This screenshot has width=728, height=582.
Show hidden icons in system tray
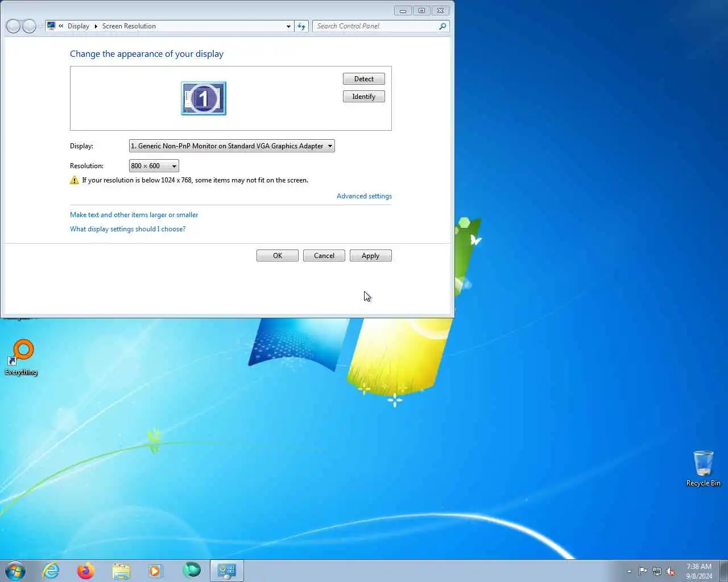coord(629,571)
